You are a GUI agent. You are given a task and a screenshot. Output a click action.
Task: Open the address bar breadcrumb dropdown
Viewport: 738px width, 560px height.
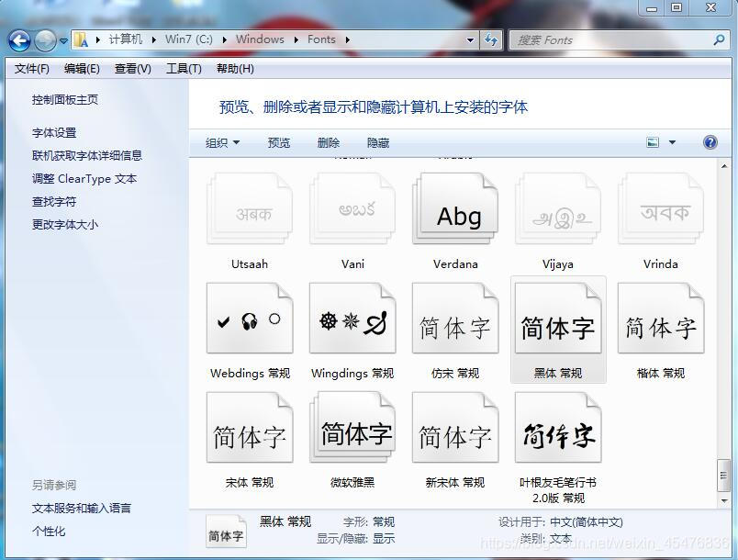point(470,39)
